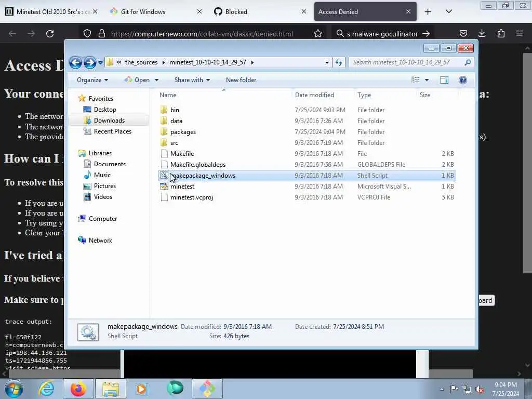
Task: Expand breadcrumb arrow after minetest_10-10-10_14_29_57
Action: point(252,62)
